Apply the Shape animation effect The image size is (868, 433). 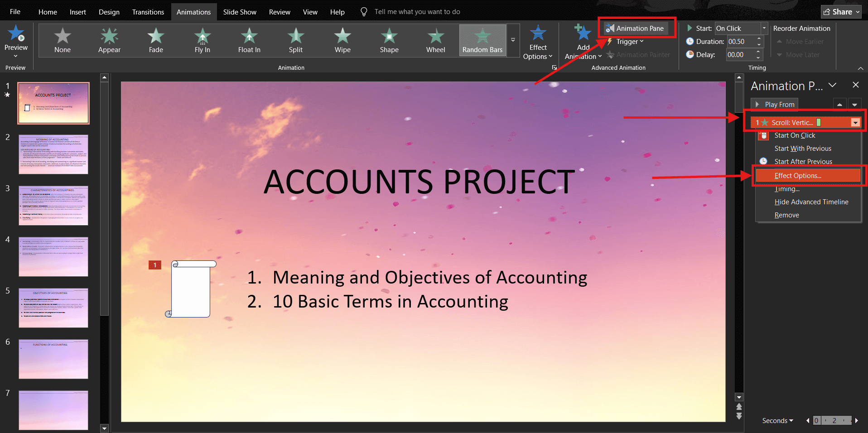[389, 40]
